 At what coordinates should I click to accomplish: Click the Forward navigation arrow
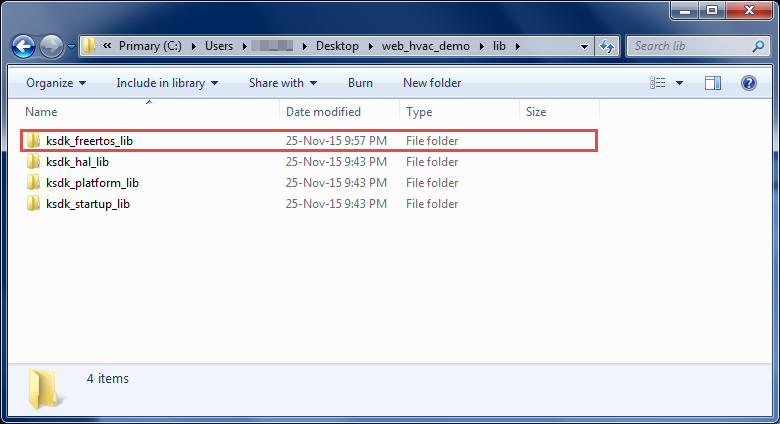click(x=51, y=46)
